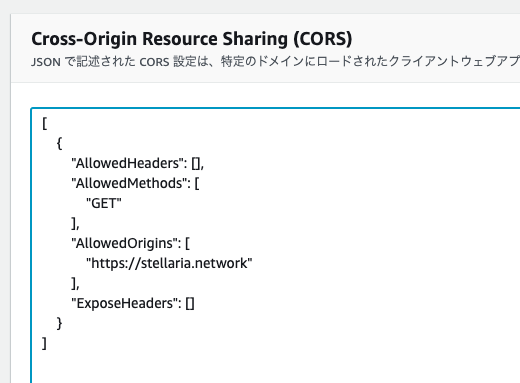Viewport: 520px width, 383px height.
Task: Click the "ExposeHeaders": [] line
Action: pyautogui.click(x=133, y=303)
